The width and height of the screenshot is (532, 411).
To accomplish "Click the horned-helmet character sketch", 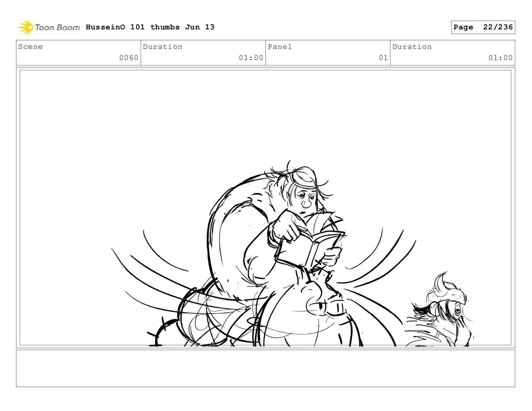I will [440, 309].
